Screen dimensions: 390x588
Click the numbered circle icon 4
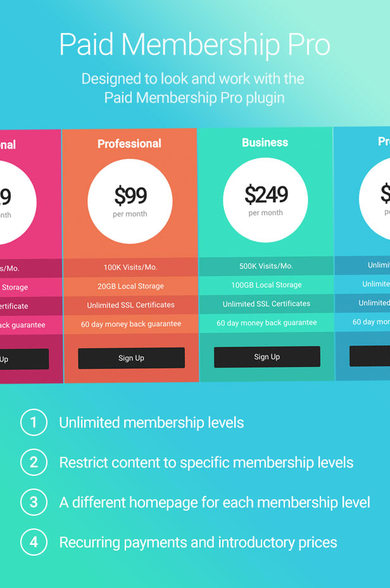click(x=34, y=542)
